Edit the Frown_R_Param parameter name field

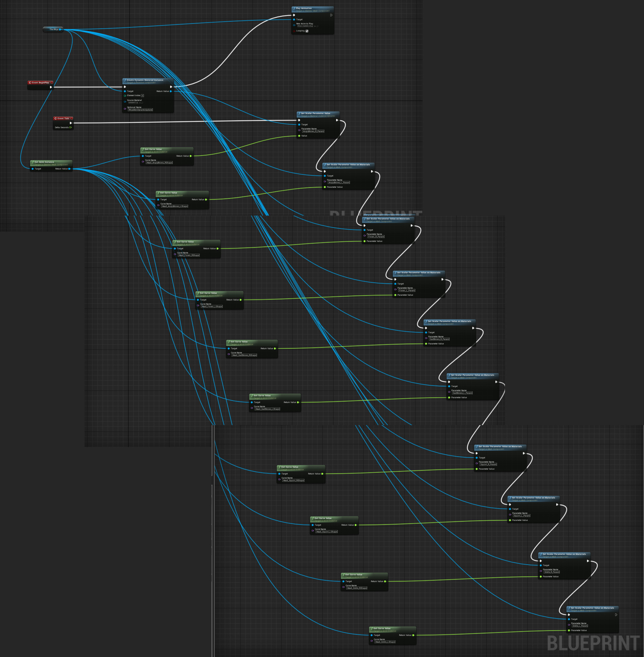click(x=376, y=237)
